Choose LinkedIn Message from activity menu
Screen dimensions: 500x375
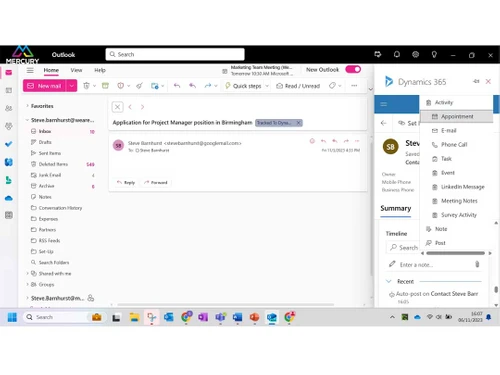pos(456,187)
